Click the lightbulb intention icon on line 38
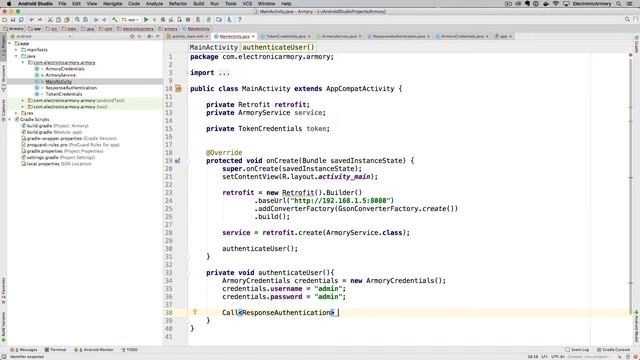 tap(195, 312)
